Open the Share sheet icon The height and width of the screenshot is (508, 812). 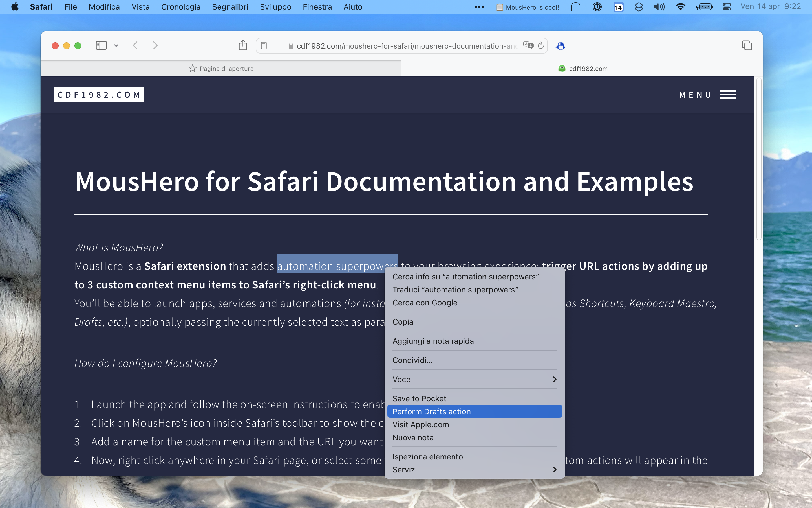[x=243, y=45]
